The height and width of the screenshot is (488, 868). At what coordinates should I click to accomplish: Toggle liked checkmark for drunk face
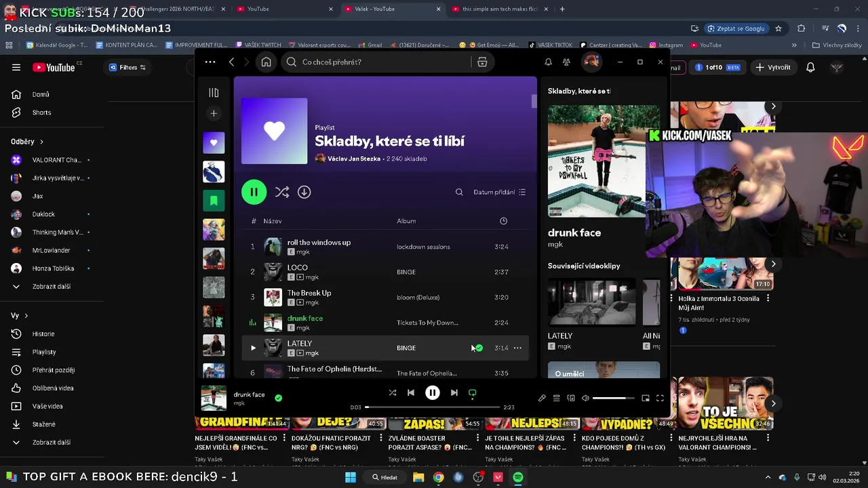[x=278, y=398]
